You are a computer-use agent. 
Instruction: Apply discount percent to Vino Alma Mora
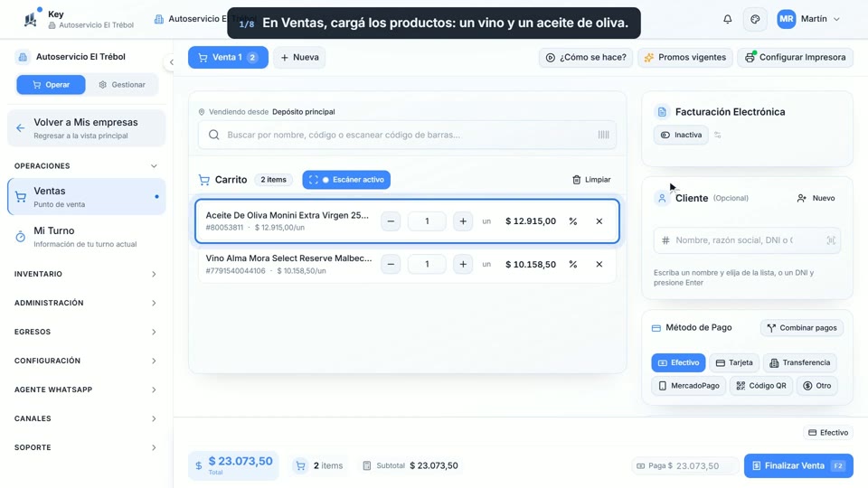pos(573,265)
